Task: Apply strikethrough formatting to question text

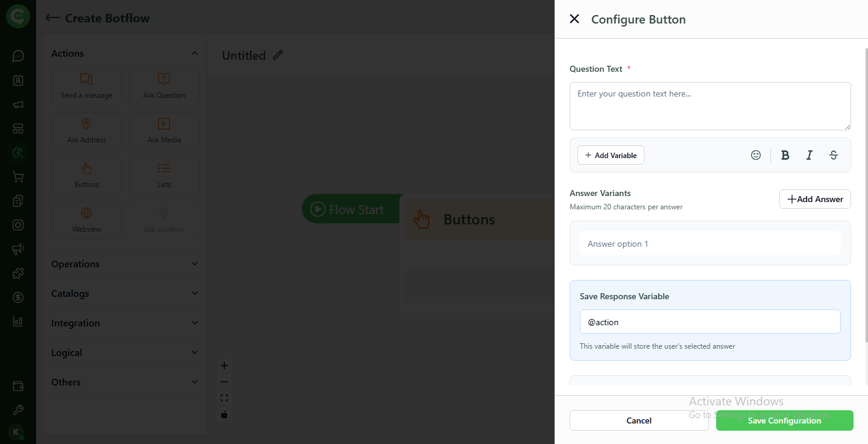Action: click(834, 155)
